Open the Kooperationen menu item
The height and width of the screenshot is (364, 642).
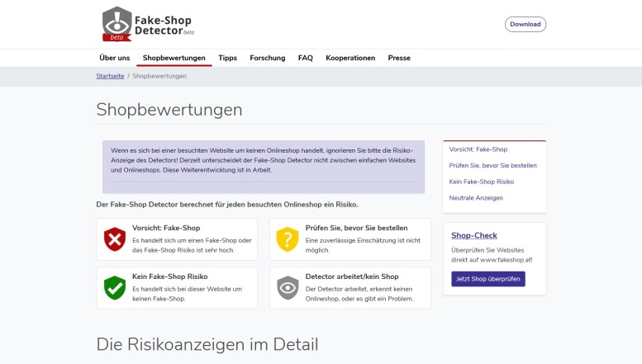click(350, 58)
